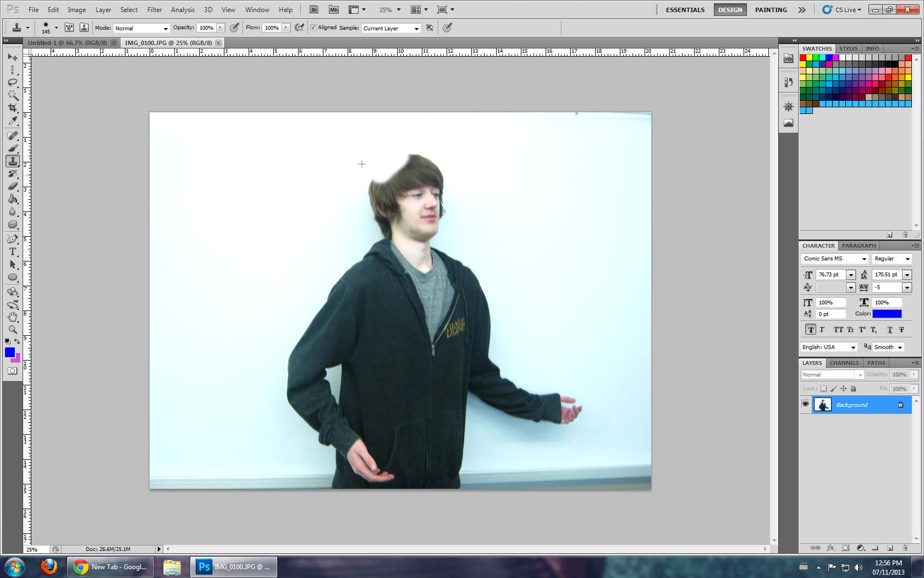Open the English: USA language dropdown
924x578 pixels.
(829, 347)
